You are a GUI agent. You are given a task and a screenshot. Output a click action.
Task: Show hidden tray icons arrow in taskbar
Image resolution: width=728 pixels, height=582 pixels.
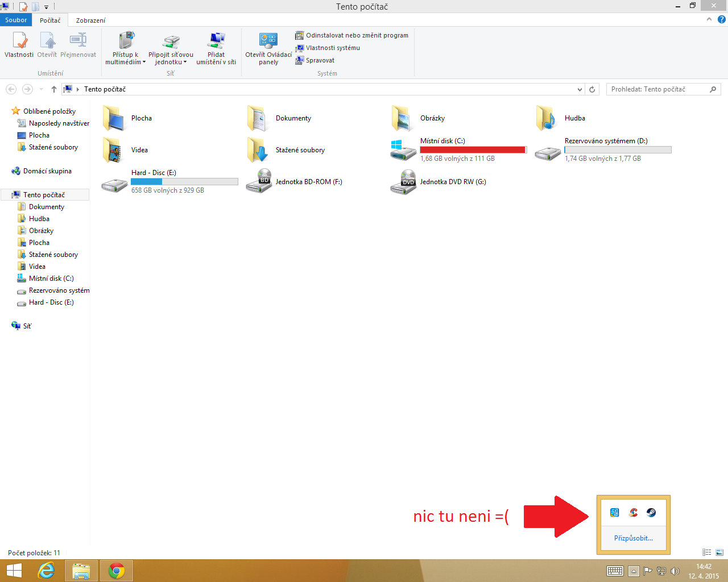point(634,571)
